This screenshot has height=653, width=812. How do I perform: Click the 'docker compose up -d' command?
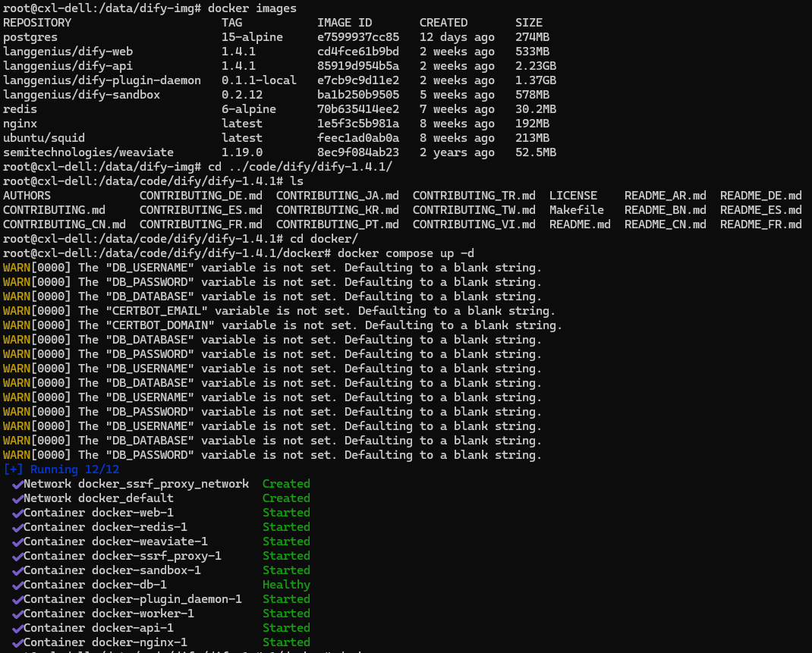405,253
